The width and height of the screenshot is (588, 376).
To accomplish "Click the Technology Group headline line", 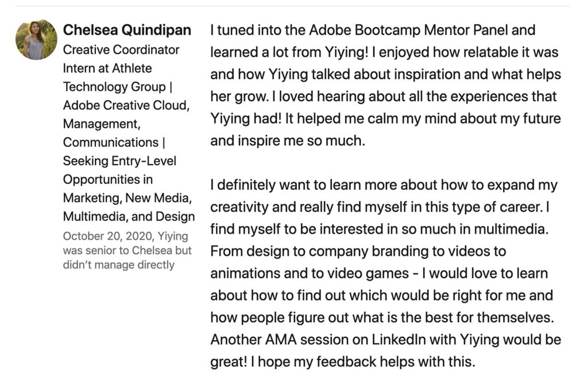I will tap(117, 87).
